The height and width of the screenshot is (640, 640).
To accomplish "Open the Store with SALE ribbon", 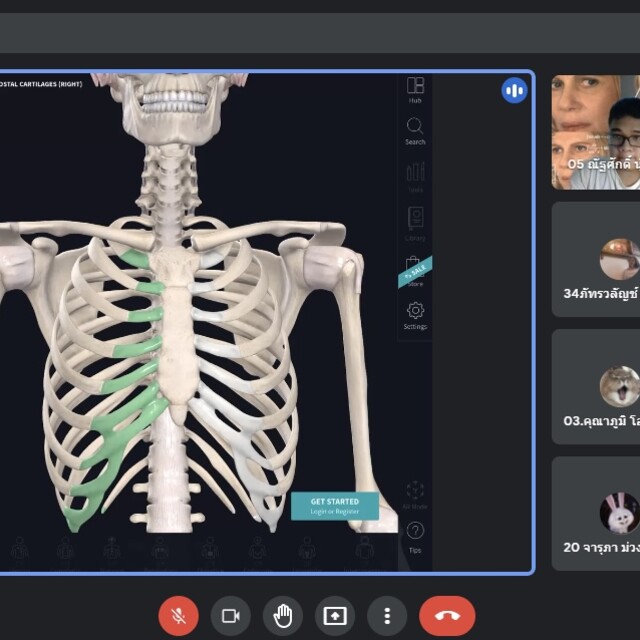I will 415,272.
